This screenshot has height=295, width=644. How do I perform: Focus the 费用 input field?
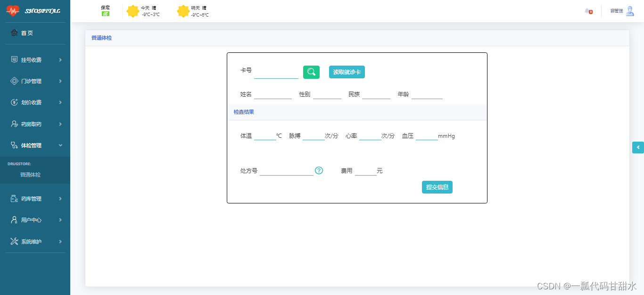(366, 171)
